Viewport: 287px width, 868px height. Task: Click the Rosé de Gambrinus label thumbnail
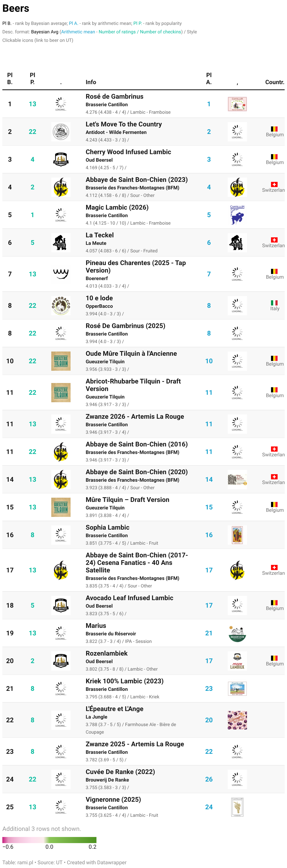point(237,104)
